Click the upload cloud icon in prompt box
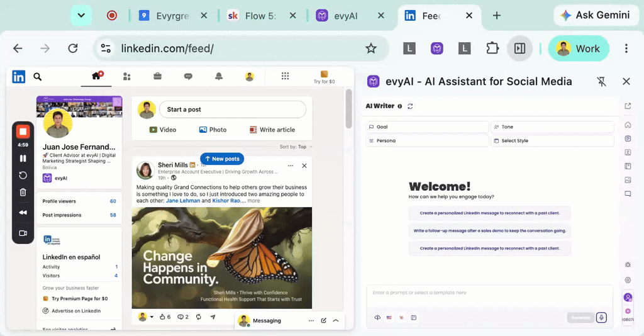644x336 pixels. pos(377,318)
